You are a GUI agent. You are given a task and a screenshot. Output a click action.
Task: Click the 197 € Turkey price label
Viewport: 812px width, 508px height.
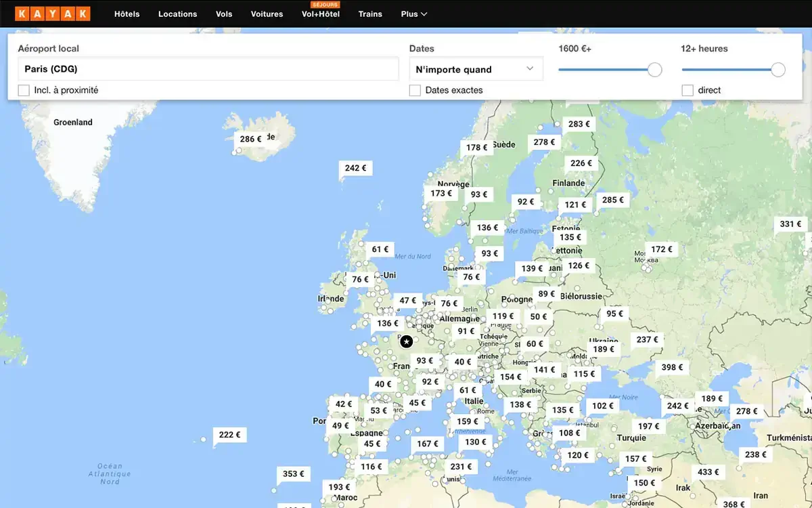pyautogui.click(x=649, y=426)
